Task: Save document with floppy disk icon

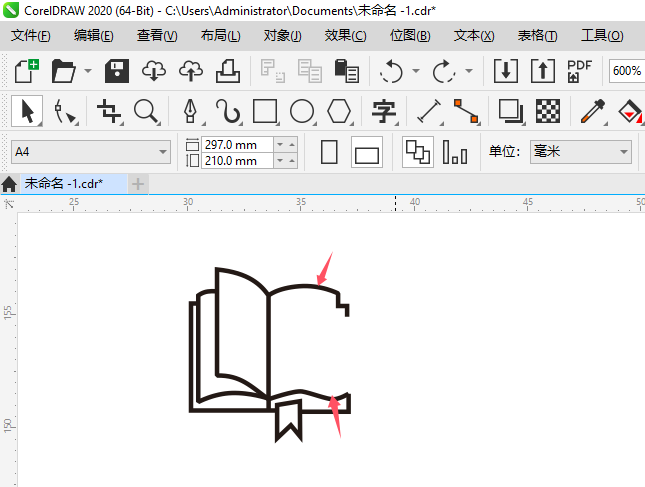Action: point(117,71)
